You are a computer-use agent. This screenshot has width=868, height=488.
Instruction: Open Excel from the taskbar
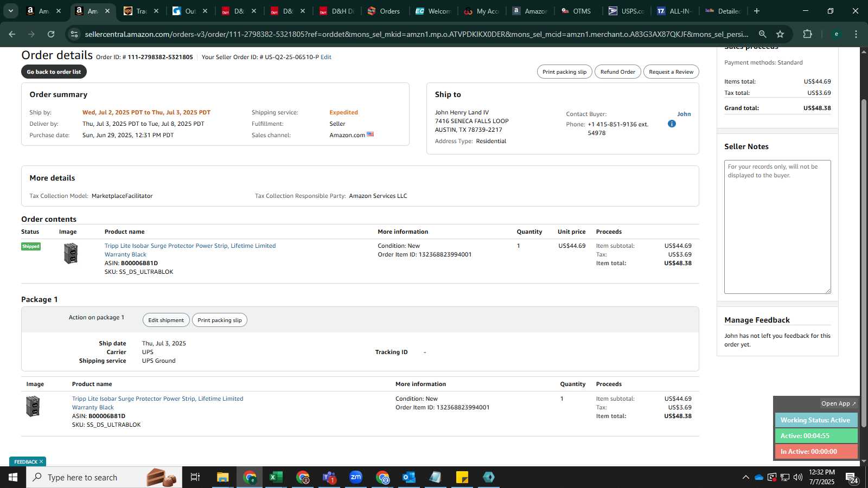(276, 477)
